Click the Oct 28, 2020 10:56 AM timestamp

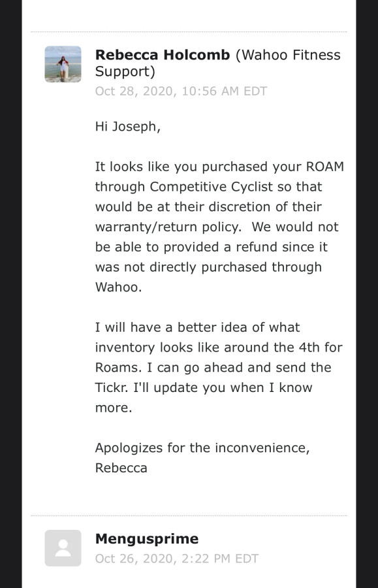pyautogui.click(x=181, y=91)
